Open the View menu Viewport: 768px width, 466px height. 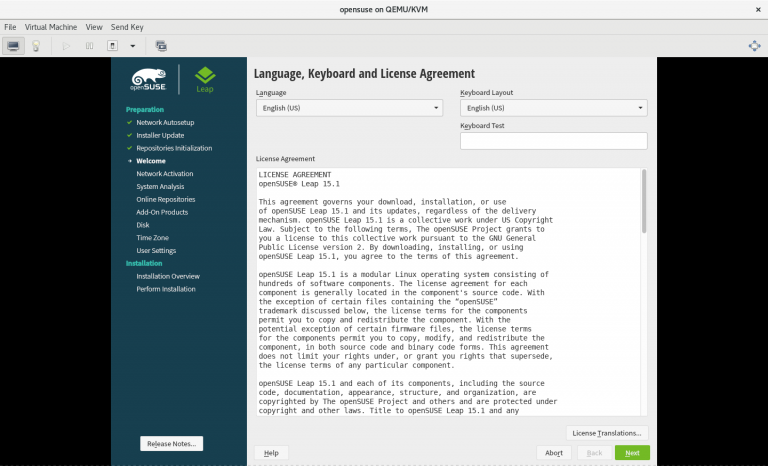click(94, 27)
